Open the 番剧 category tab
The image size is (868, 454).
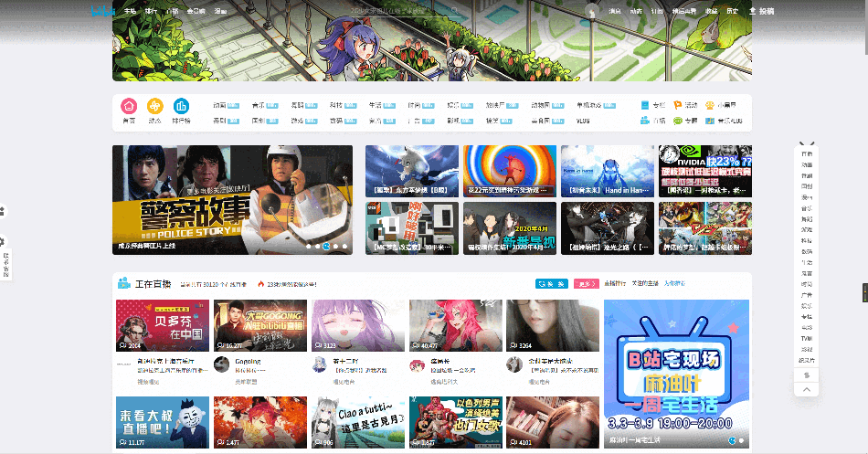219,121
